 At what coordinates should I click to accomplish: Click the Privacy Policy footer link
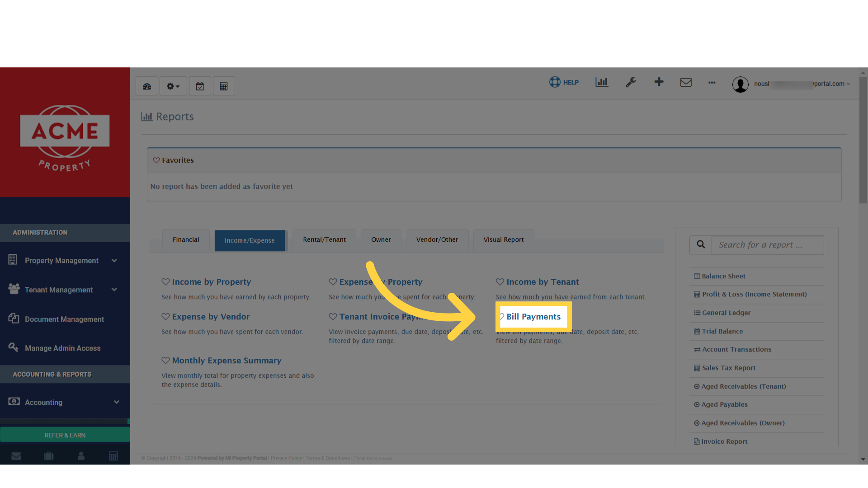pyautogui.click(x=286, y=458)
